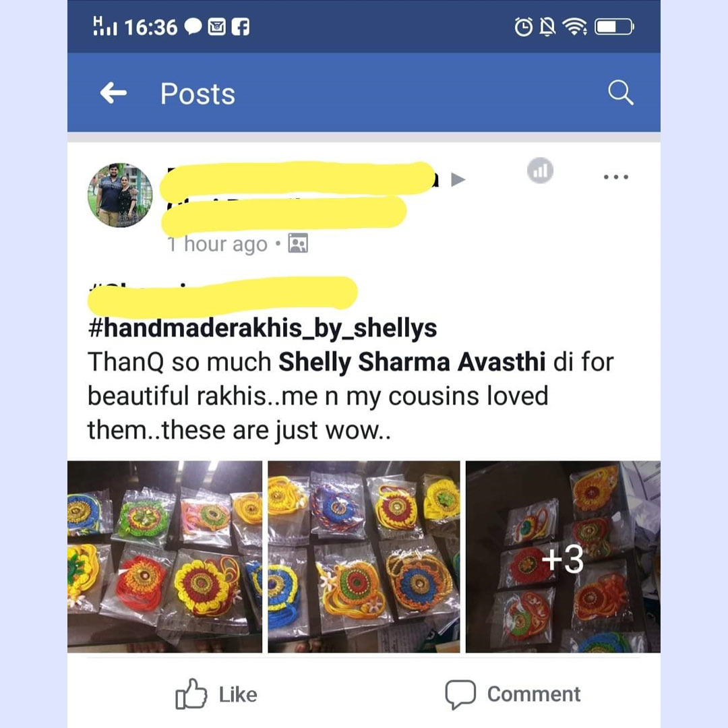View post insights bar chart icon
728x728 pixels.
(x=540, y=171)
